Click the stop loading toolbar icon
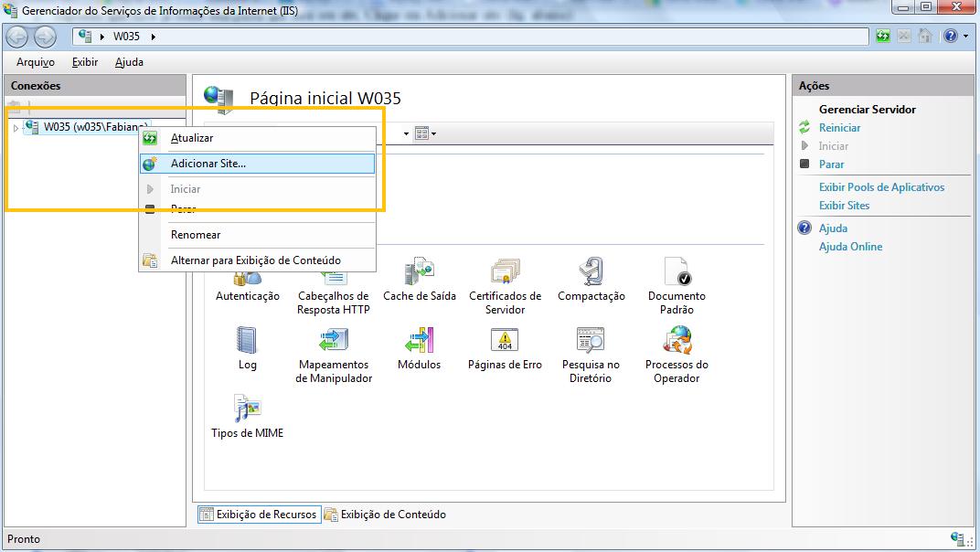The height and width of the screenshot is (552, 980). [x=904, y=37]
